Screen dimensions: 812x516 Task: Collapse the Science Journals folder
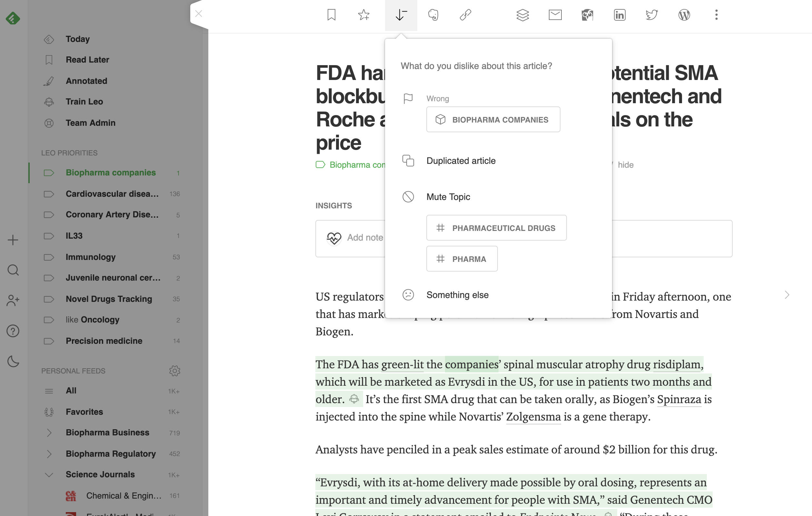(49, 475)
